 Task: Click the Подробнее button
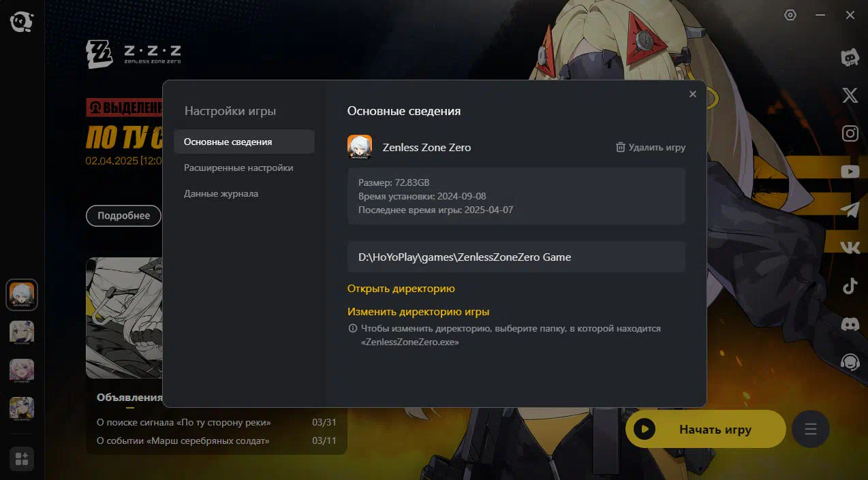coord(123,216)
